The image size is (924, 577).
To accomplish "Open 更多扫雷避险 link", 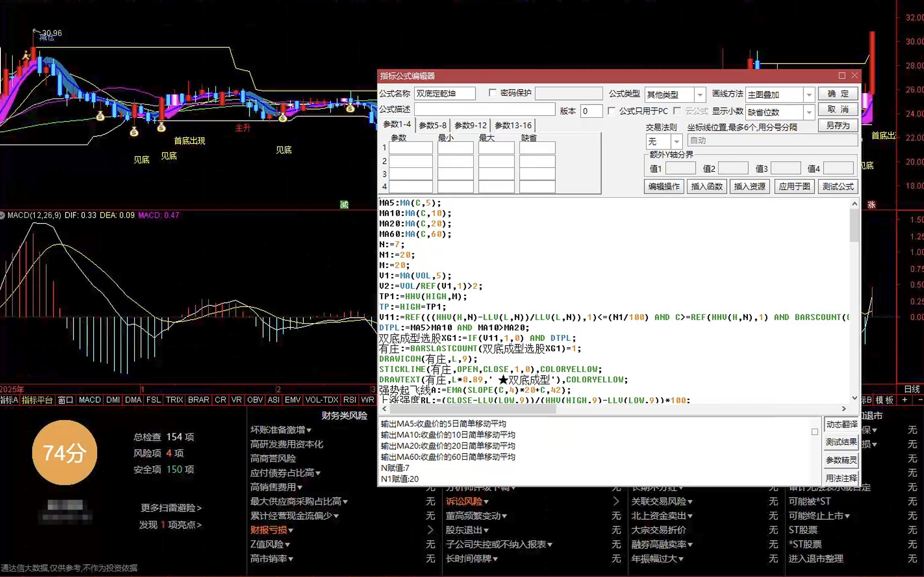I will (x=171, y=507).
